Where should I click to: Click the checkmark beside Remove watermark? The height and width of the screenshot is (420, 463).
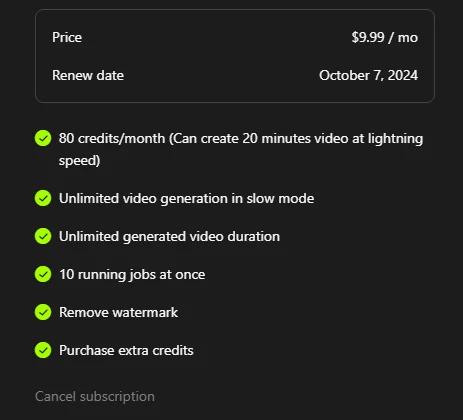click(x=43, y=312)
